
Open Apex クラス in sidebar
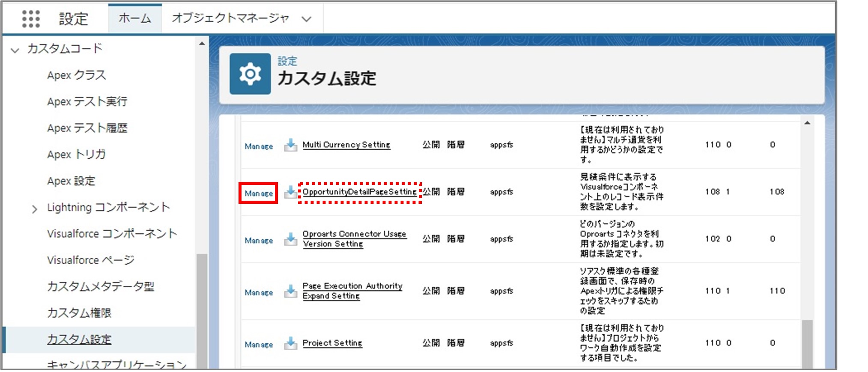[76, 75]
